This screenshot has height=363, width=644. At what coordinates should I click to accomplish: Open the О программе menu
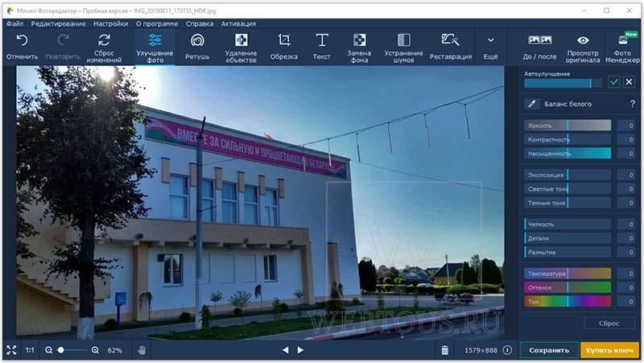(157, 24)
